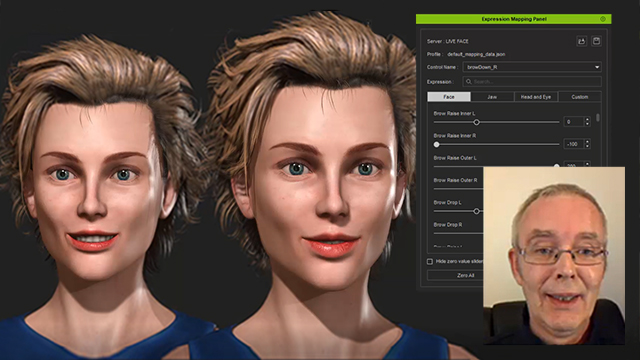Click the Zero All button
This screenshot has height=360, width=640.
(x=466, y=275)
